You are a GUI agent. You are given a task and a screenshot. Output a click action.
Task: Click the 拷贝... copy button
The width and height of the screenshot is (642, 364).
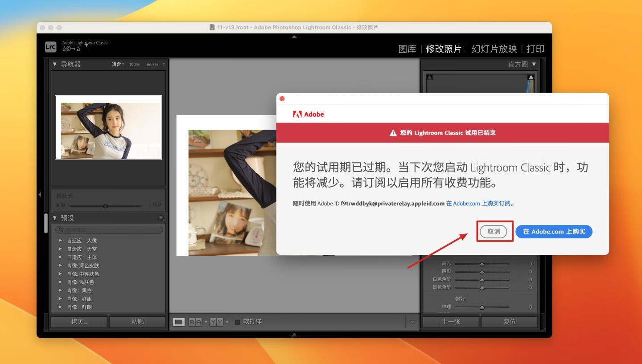(79, 322)
